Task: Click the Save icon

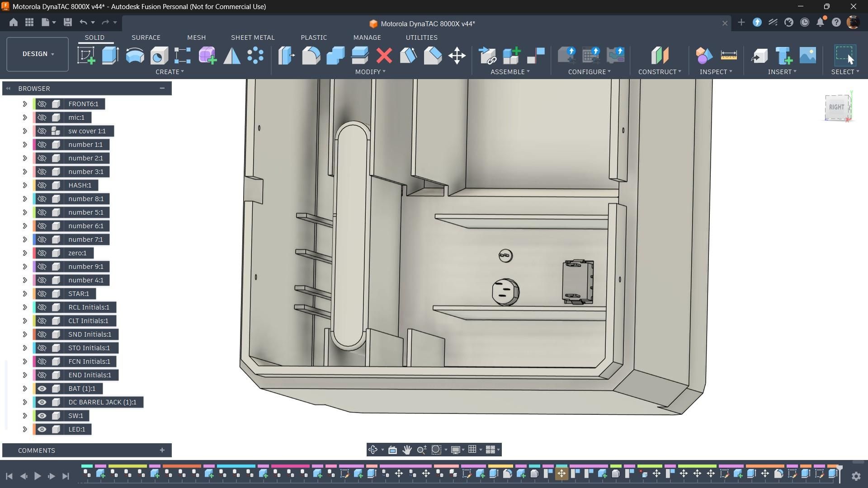Action: [x=68, y=22]
